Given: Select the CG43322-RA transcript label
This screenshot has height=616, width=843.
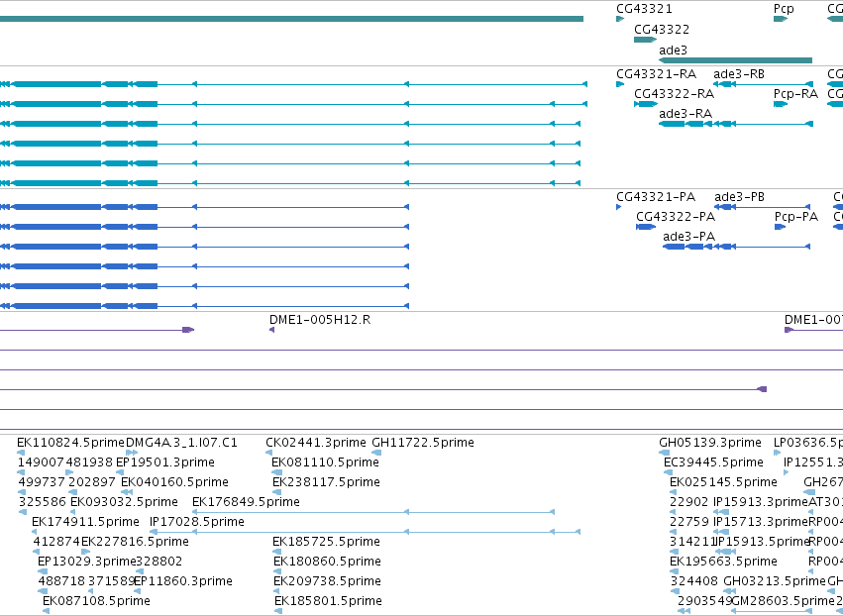Looking at the screenshot, I should tap(675, 93).
